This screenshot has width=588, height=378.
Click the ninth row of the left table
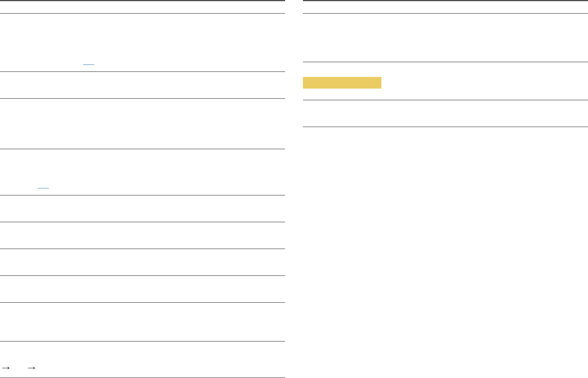(x=142, y=322)
